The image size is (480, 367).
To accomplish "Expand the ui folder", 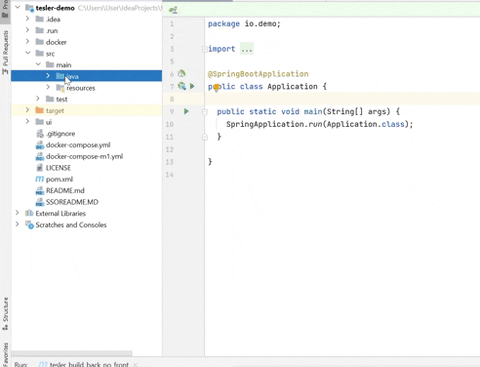I will pyautogui.click(x=28, y=121).
